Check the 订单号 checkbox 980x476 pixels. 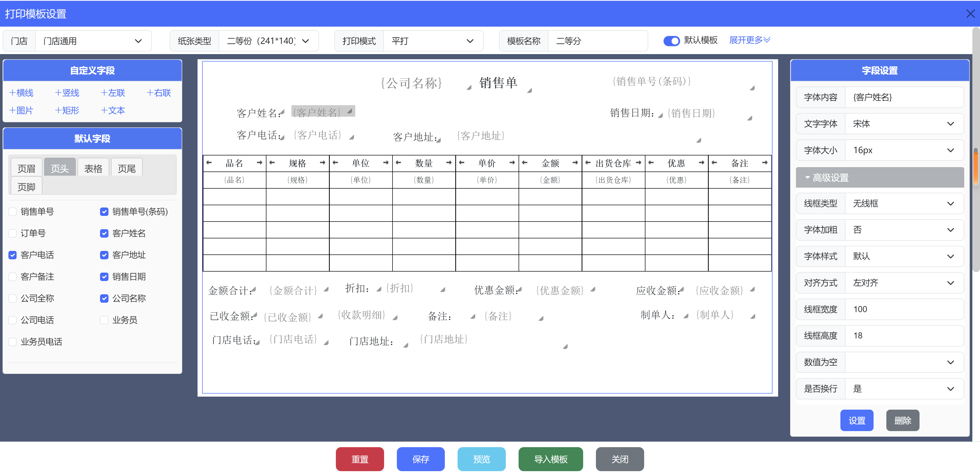(13, 233)
